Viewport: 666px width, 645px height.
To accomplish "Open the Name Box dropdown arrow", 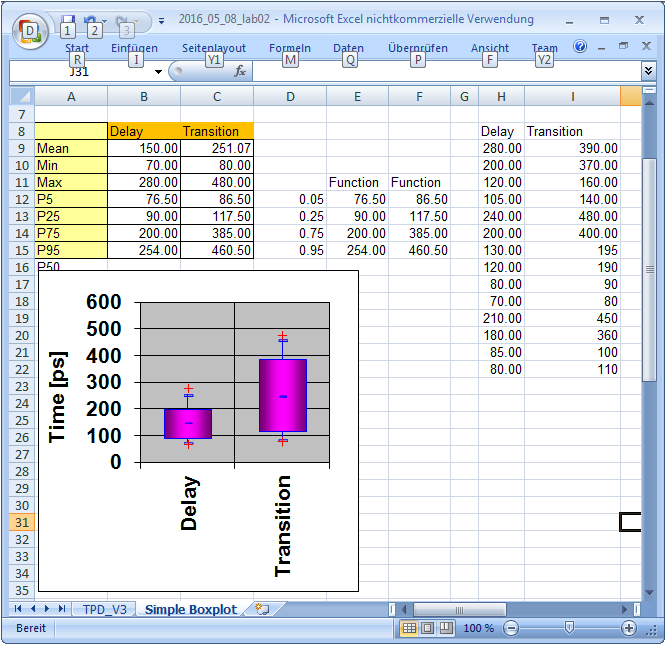I will [158, 71].
